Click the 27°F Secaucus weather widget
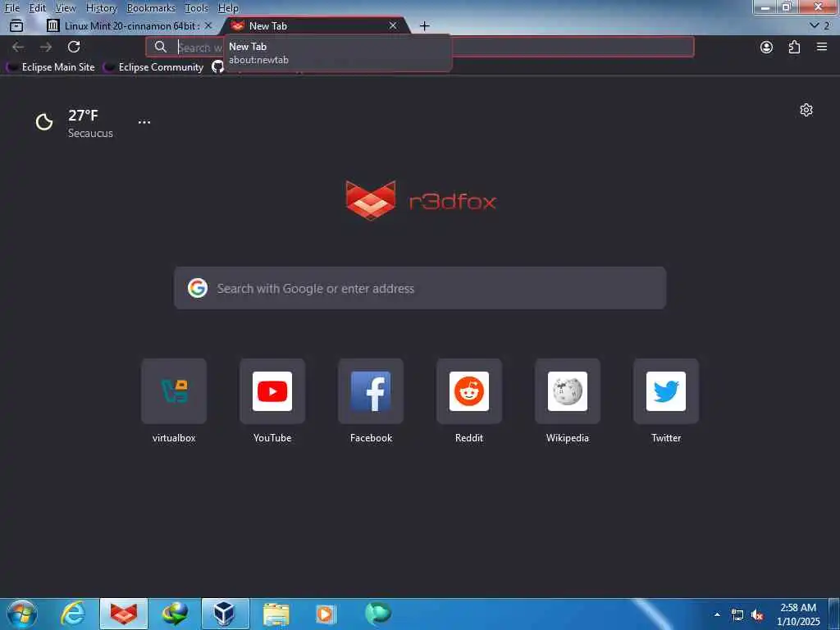Viewport: 840px width, 630px height. 75,123
